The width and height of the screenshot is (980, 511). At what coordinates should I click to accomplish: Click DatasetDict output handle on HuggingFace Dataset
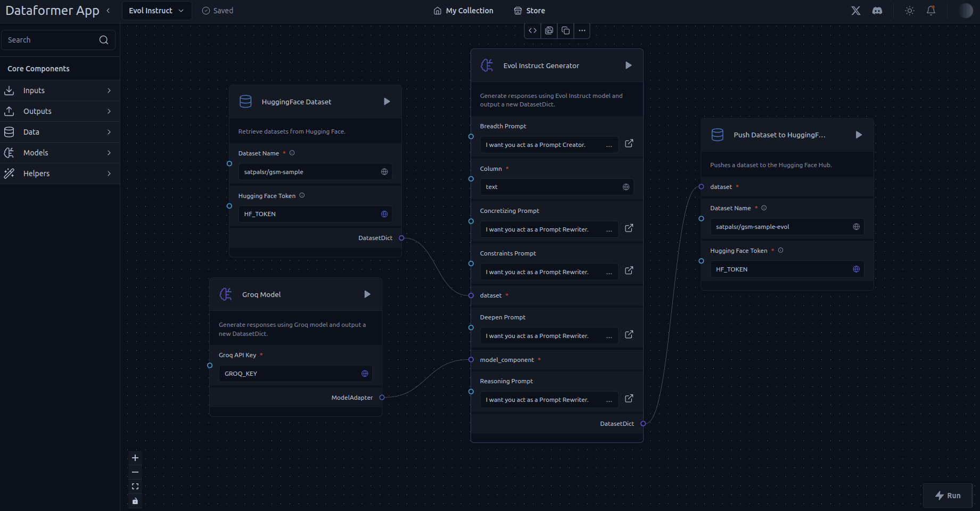(x=401, y=238)
